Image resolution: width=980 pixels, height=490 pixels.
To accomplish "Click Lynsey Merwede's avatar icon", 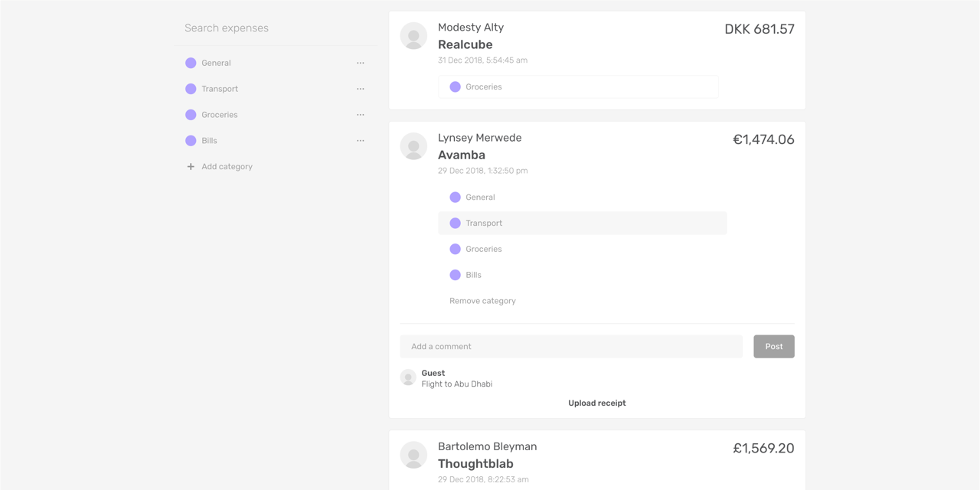I will click(413, 146).
